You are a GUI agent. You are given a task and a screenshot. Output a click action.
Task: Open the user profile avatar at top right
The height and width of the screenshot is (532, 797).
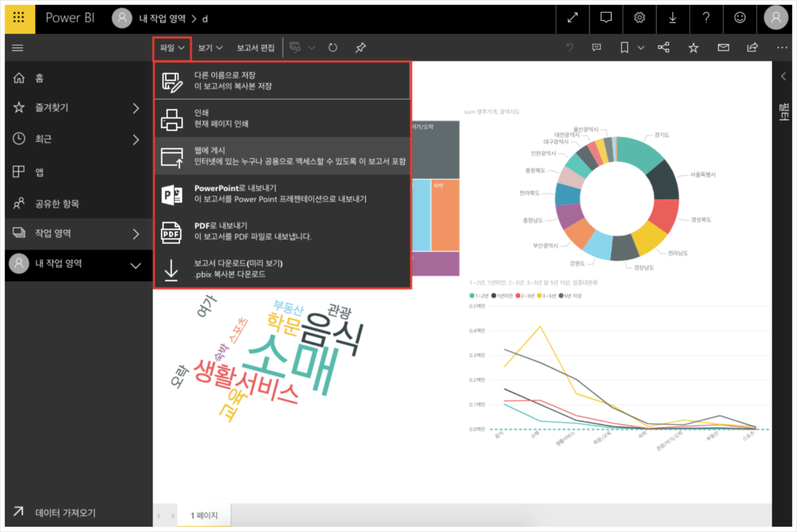(x=776, y=19)
